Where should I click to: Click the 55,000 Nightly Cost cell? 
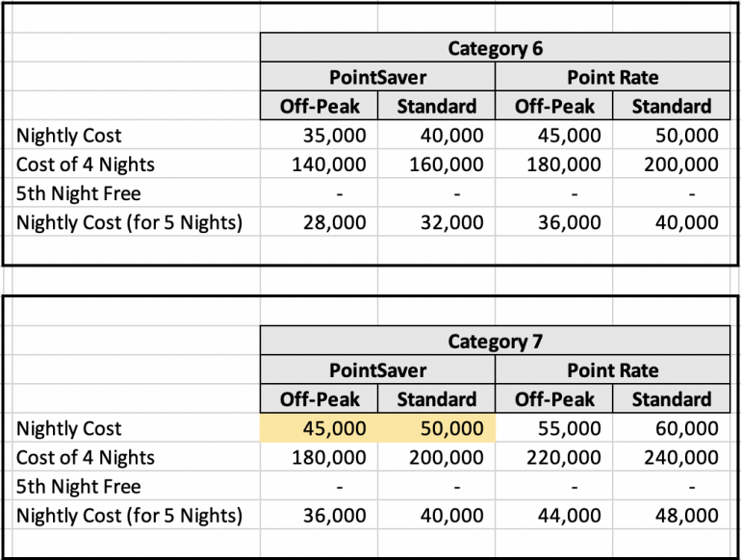click(554, 428)
